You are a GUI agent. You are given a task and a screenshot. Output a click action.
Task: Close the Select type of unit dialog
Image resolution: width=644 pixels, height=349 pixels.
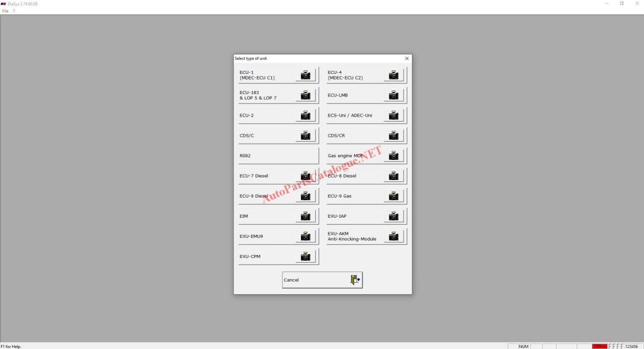pos(407,58)
